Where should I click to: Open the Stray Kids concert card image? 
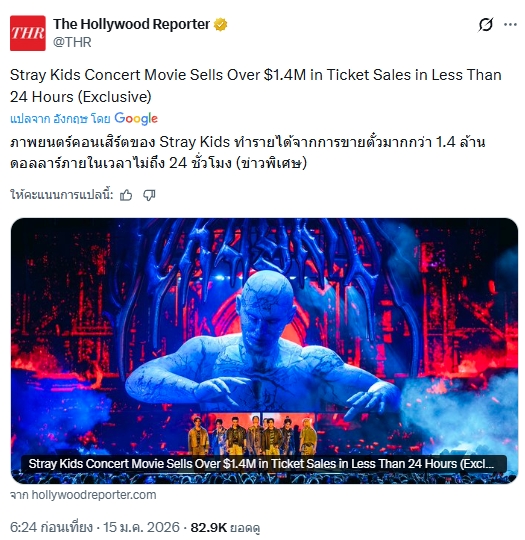[x=264, y=351]
